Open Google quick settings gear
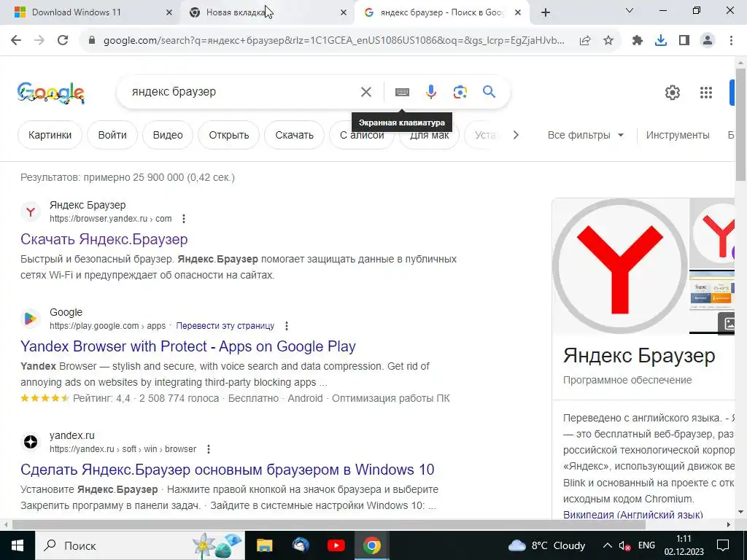 click(672, 93)
